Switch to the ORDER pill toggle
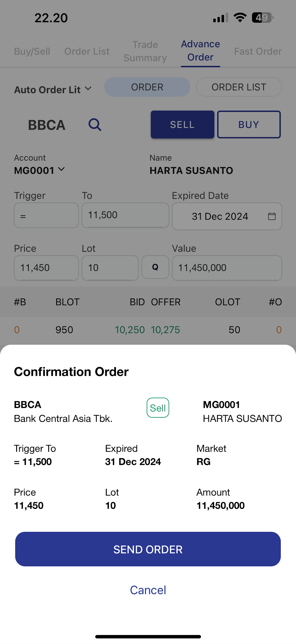The image size is (296, 644). tap(147, 87)
